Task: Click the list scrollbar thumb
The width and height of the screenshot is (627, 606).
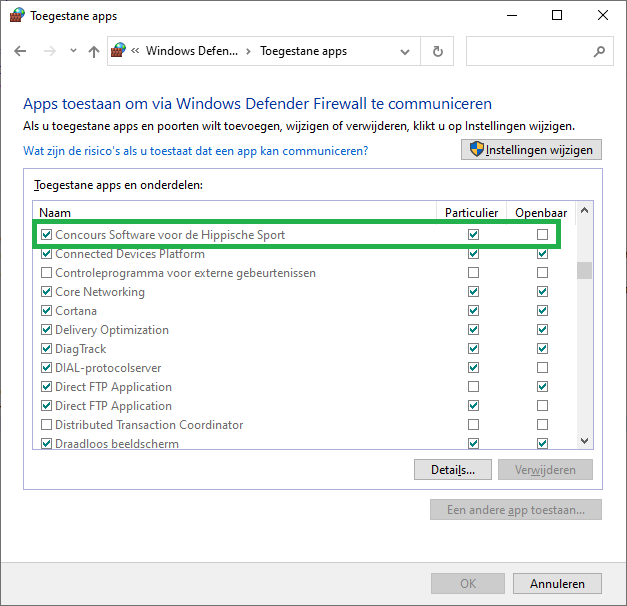Action: (584, 270)
